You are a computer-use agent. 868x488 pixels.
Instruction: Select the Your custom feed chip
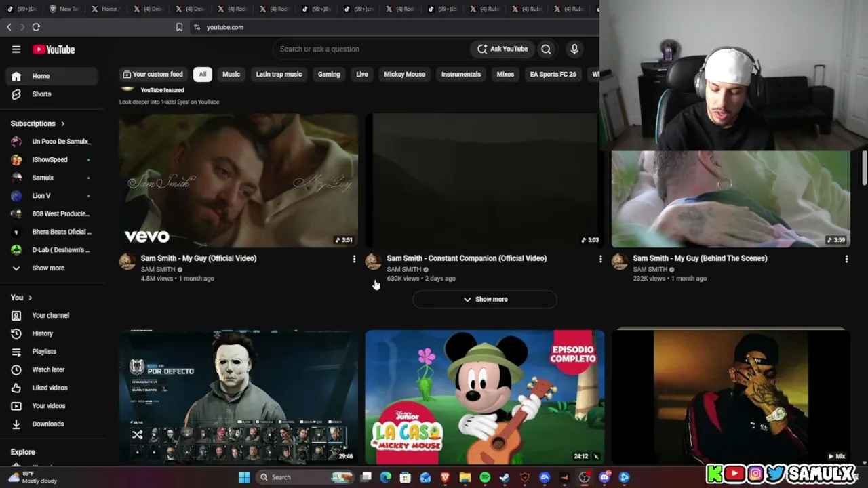pyautogui.click(x=153, y=75)
